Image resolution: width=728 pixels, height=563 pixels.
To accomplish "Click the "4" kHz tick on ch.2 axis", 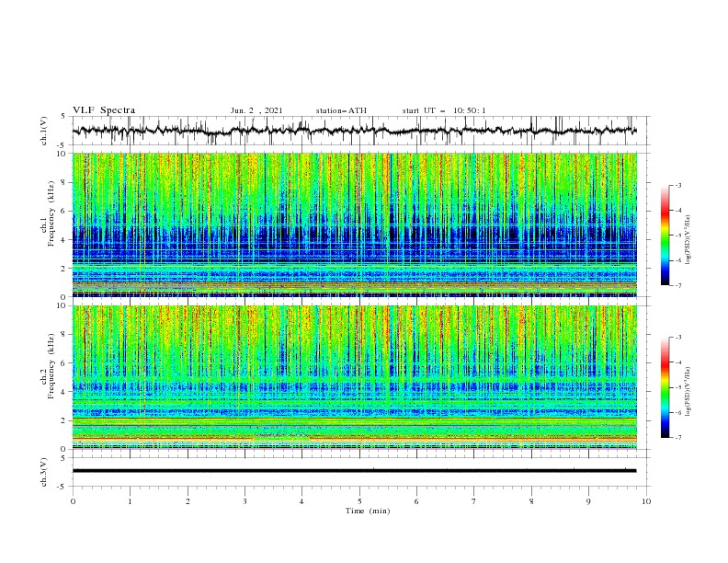I will pyautogui.click(x=65, y=392).
